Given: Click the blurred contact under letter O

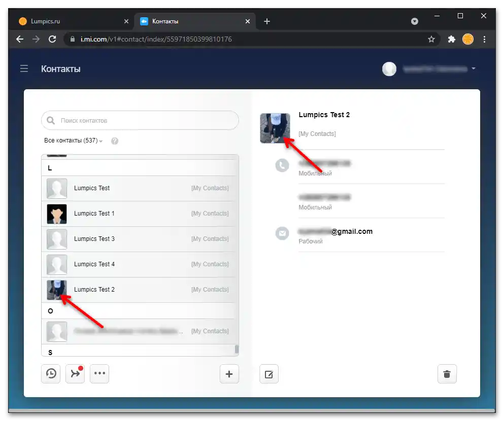Looking at the screenshot, I should [x=138, y=331].
